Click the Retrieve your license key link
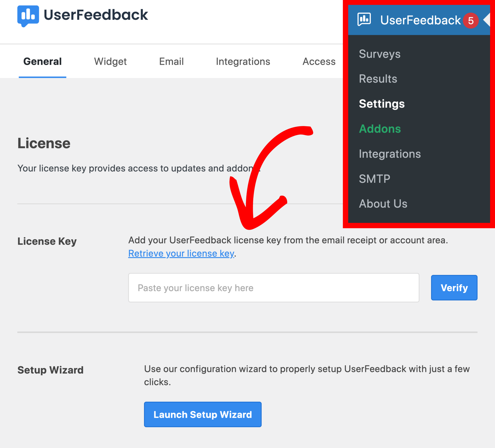 pos(181,253)
